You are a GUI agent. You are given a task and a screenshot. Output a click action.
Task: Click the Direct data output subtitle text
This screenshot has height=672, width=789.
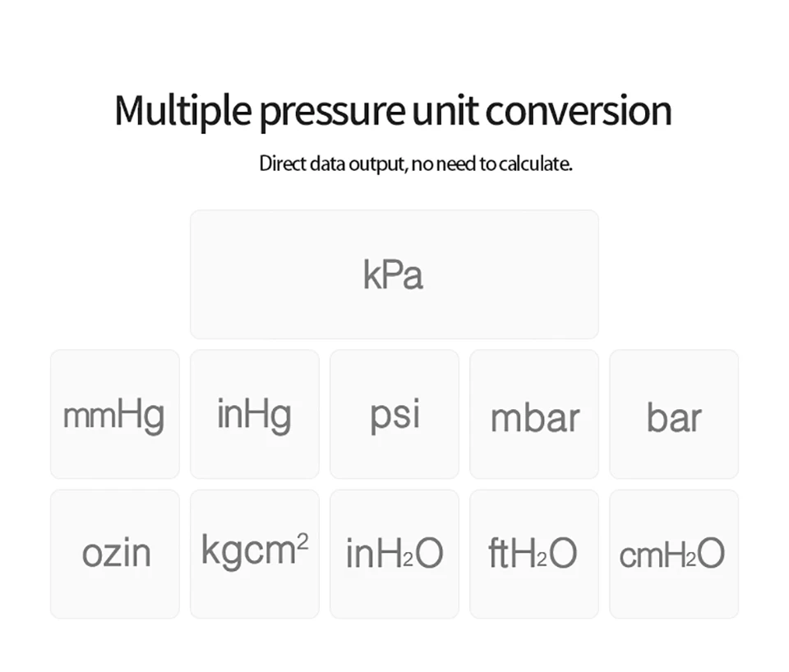[x=416, y=164]
